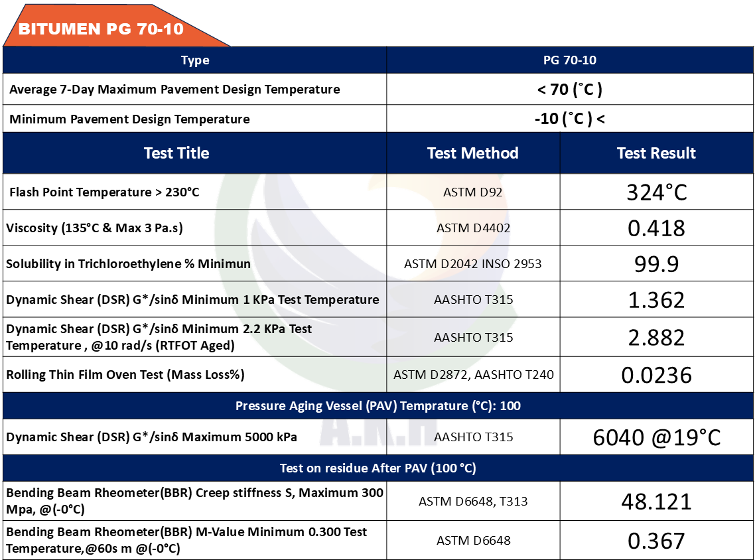This screenshot has width=755, height=560.
Task: Select 'Average 7-Day Maximum Pavement Design Temperature' row label
Action: [x=174, y=90]
